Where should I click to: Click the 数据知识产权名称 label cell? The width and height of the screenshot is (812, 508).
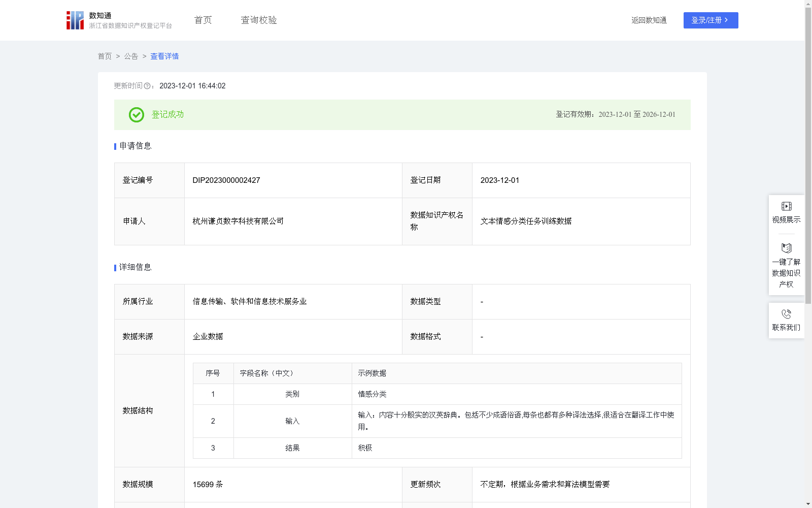(x=437, y=221)
